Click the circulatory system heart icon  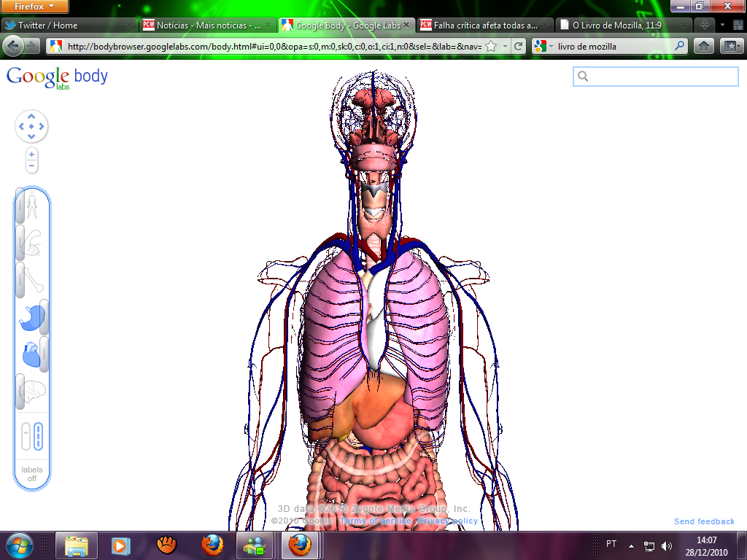pyautogui.click(x=32, y=355)
